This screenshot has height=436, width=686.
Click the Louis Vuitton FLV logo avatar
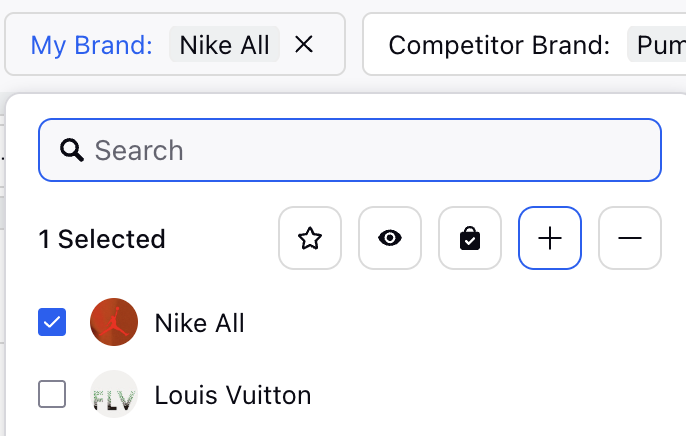114,394
